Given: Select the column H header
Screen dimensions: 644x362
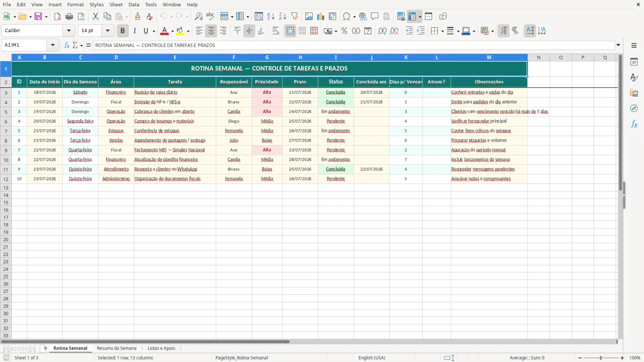Looking at the screenshot, I should [x=300, y=57].
